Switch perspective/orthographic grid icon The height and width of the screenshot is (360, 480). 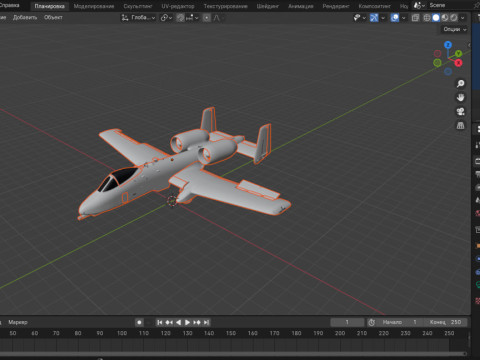(460, 125)
